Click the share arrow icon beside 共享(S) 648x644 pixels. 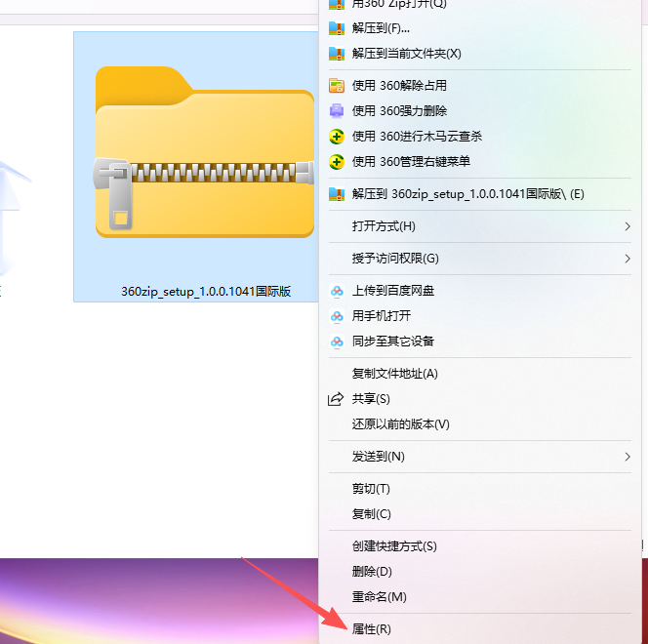click(336, 399)
